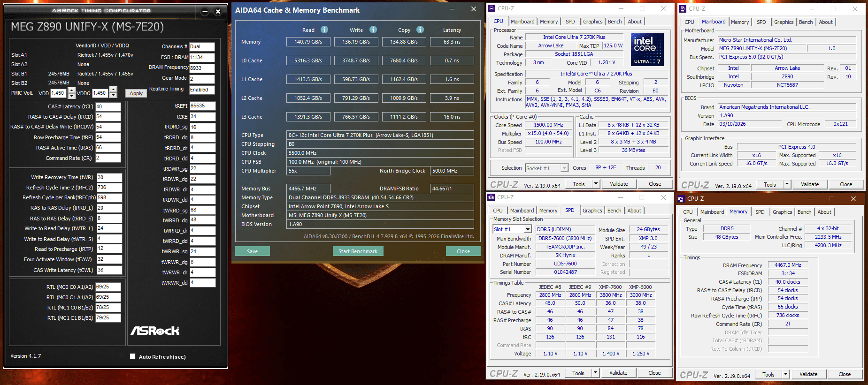
Task: Close the AIDA64 benchmark window
Action: (x=474, y=9)
